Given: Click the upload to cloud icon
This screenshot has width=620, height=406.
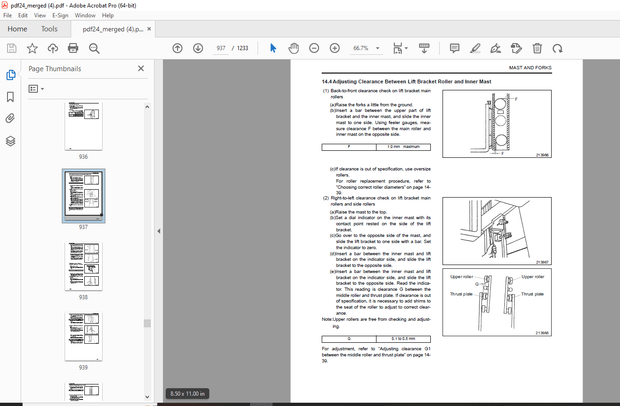Looking at the screenshot, I should [x=53, y=48].
